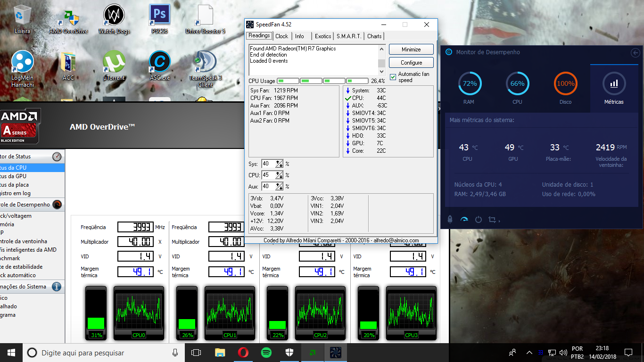Open the S.M.A.R.T. tab in SpeedFan
This screenshot has width=644, height=362.
pyautogui.click(x=349, y=36)
